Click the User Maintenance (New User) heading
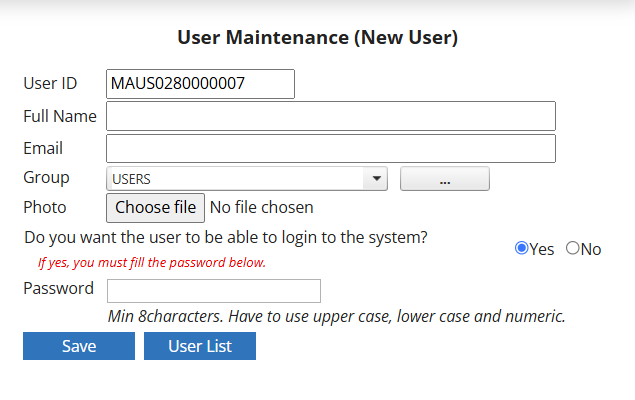This screenshot has width=635, height=400. 317,38
